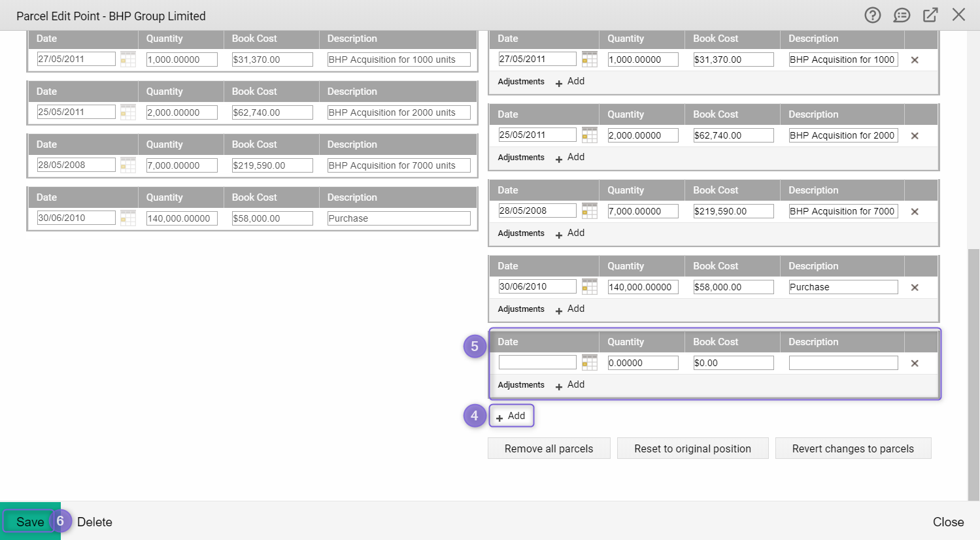
Task: Edit the 2,000.00000 quantity in right table
Action: [643, 135]
